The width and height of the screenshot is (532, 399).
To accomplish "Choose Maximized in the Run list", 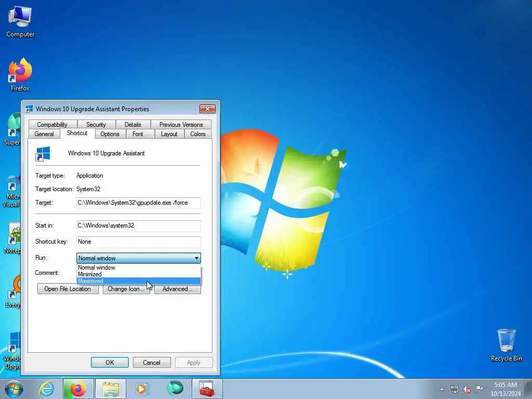I will point(138,281).
